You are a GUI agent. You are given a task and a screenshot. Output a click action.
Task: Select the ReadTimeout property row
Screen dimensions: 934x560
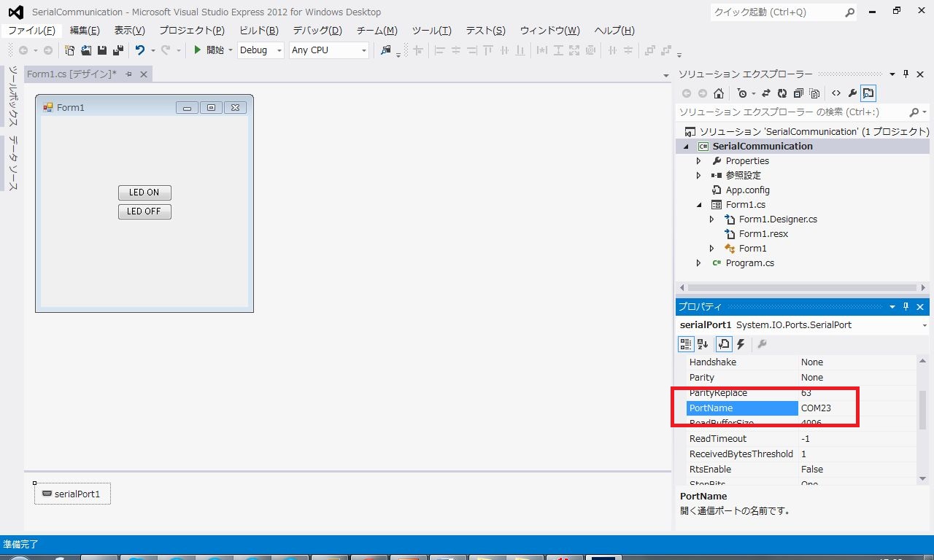click(801, 438)
